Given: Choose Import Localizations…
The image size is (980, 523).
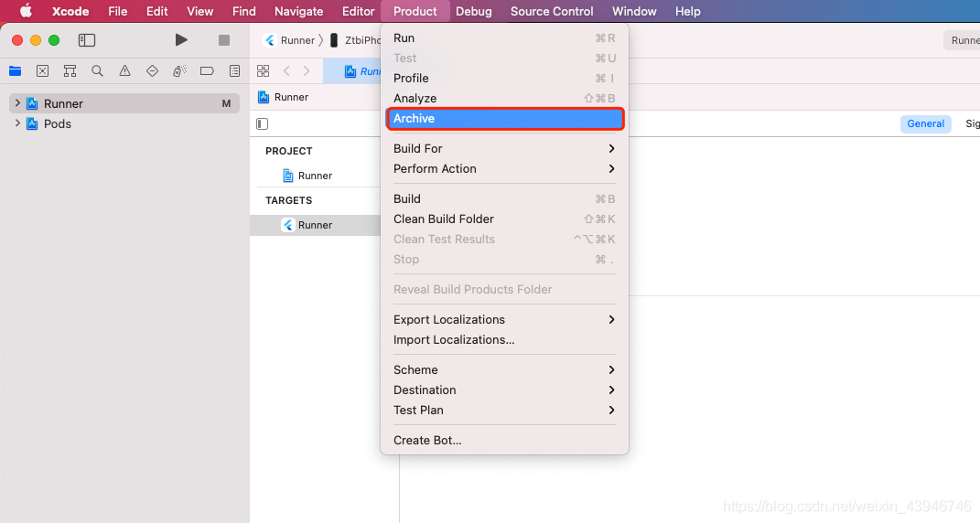Looking at the screenshot, I should click(x=504, y=340).
